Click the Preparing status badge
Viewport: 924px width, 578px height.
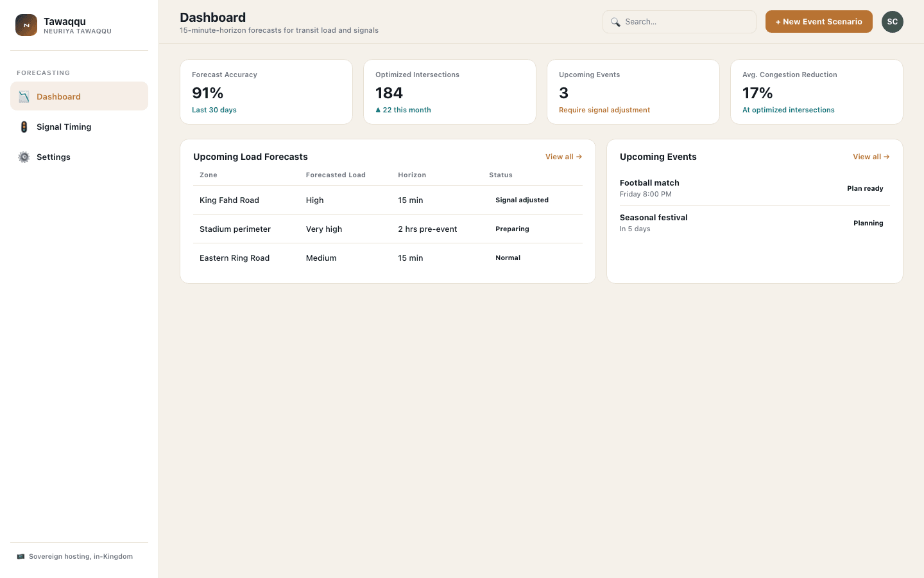(512, 229)
